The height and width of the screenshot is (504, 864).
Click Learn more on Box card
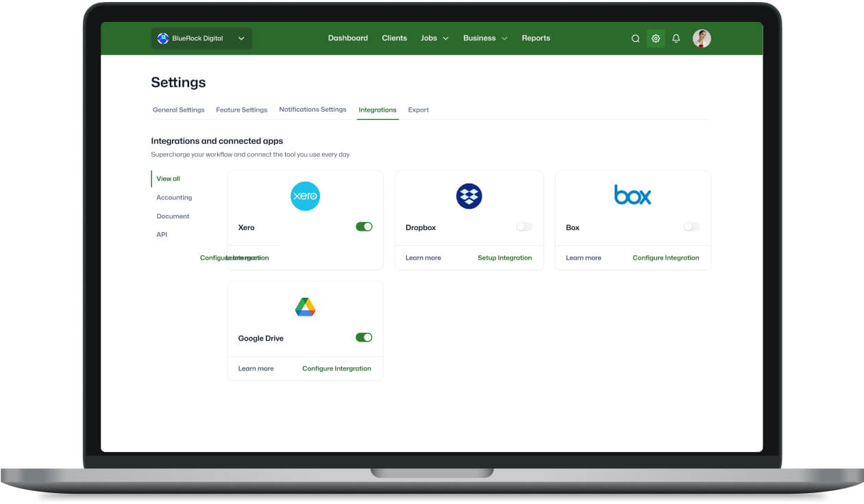584,258
